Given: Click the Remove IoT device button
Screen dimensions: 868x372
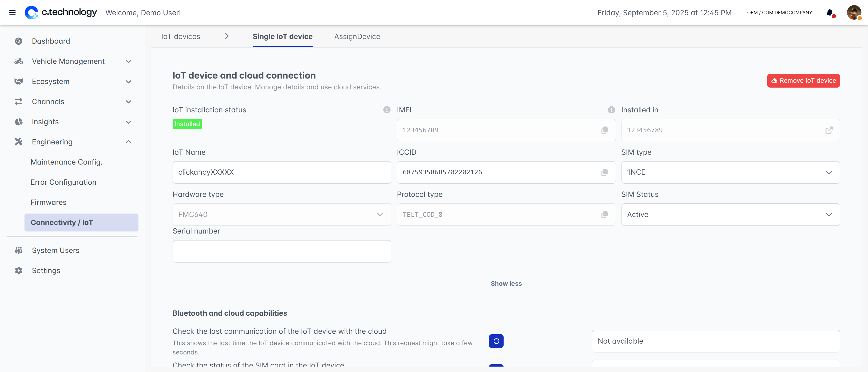Looking at the screenshot, I should (803, 81).
